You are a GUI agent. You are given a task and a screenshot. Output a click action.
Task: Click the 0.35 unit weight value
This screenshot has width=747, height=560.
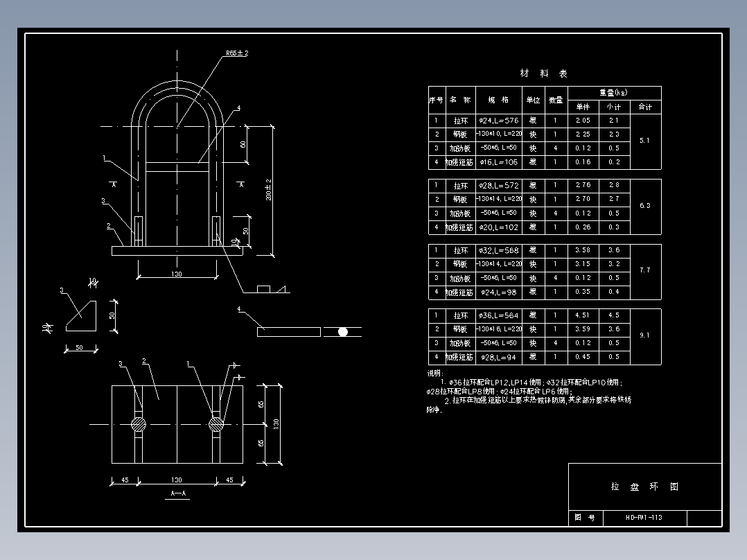[583, 292]
